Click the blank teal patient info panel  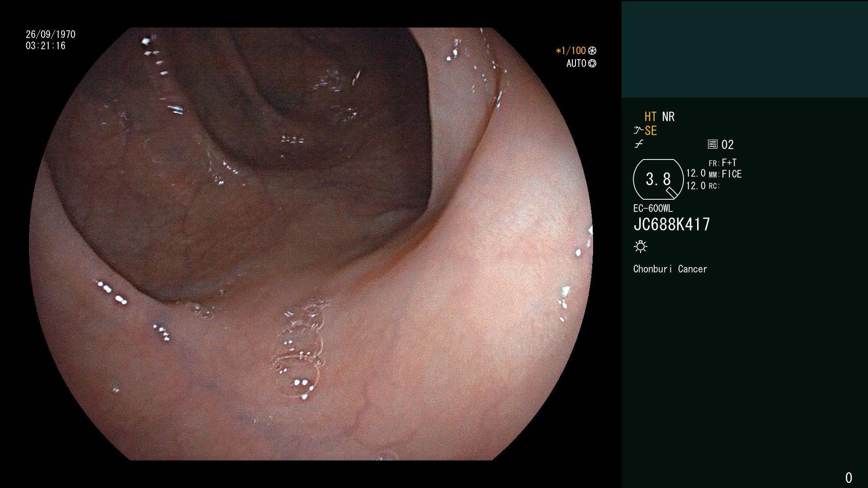click(745, 49)
